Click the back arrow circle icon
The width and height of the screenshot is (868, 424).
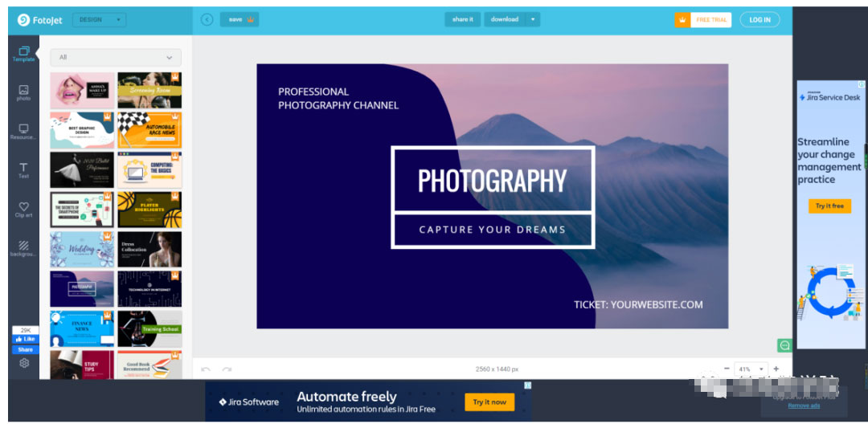tap(207, 19)
